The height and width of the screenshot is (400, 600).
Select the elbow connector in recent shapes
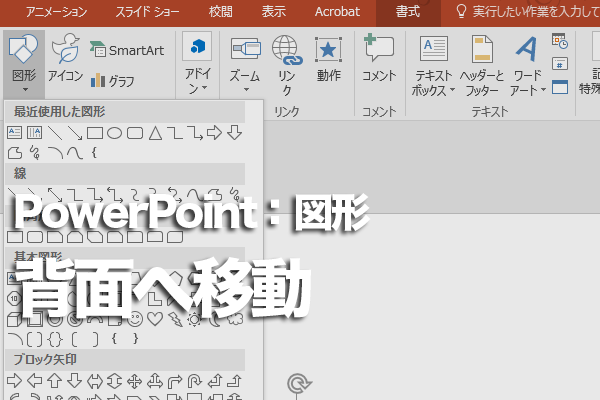[175, 133]
